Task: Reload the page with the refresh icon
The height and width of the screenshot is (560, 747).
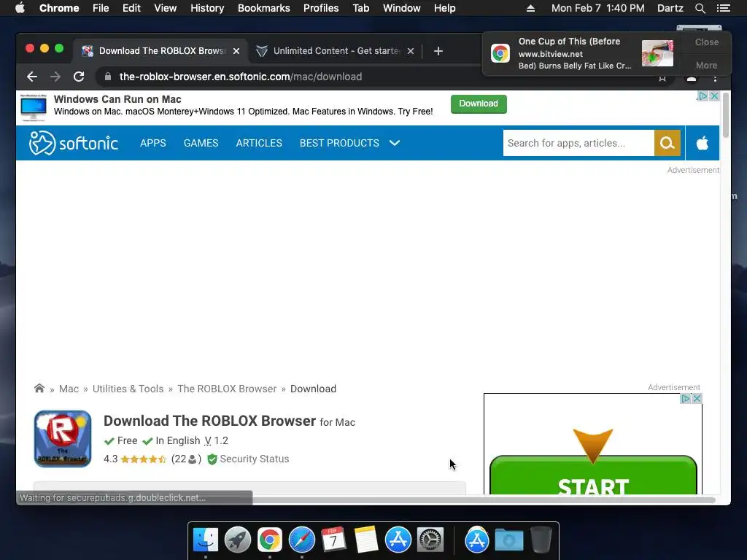Action: pyautogui.click(x=79, y=77)
